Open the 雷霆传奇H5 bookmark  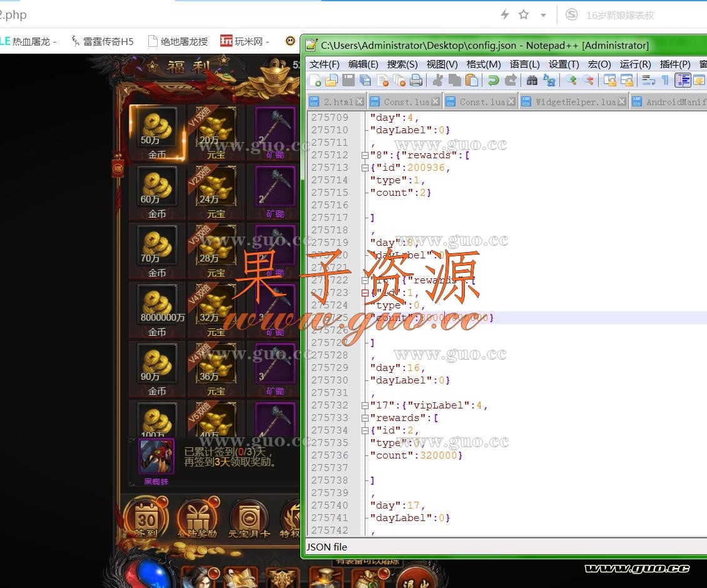click(x=103, y=41)
